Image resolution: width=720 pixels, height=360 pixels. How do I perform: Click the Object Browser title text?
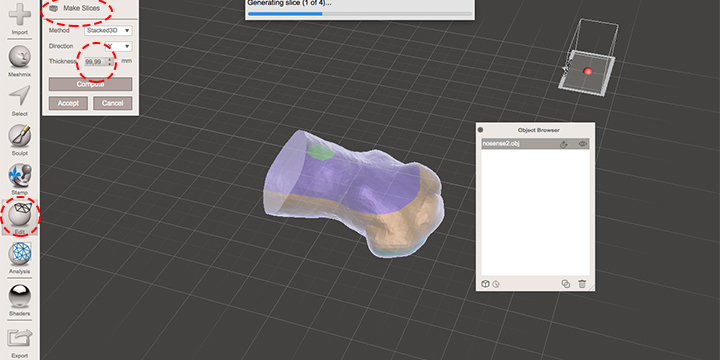538,130
